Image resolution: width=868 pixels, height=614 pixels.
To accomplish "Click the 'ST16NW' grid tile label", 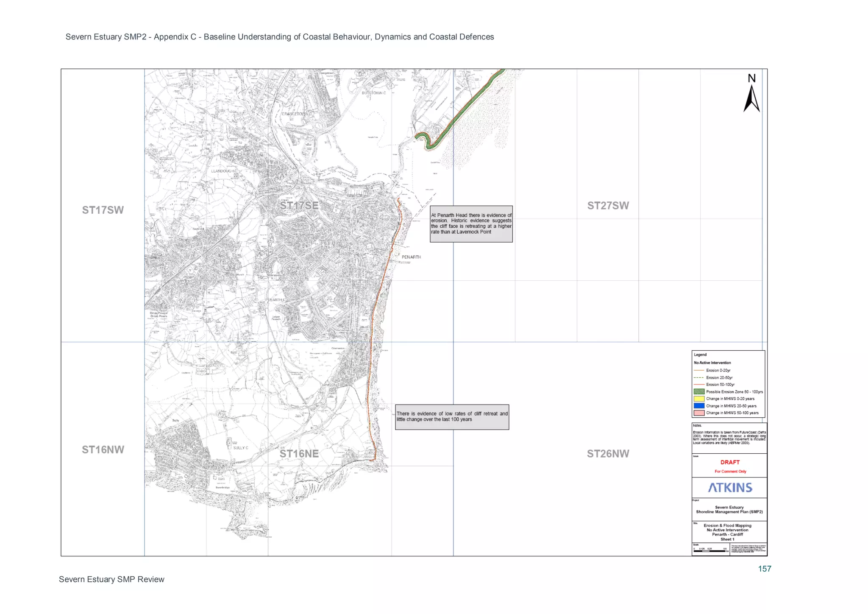I will (103, 450).
